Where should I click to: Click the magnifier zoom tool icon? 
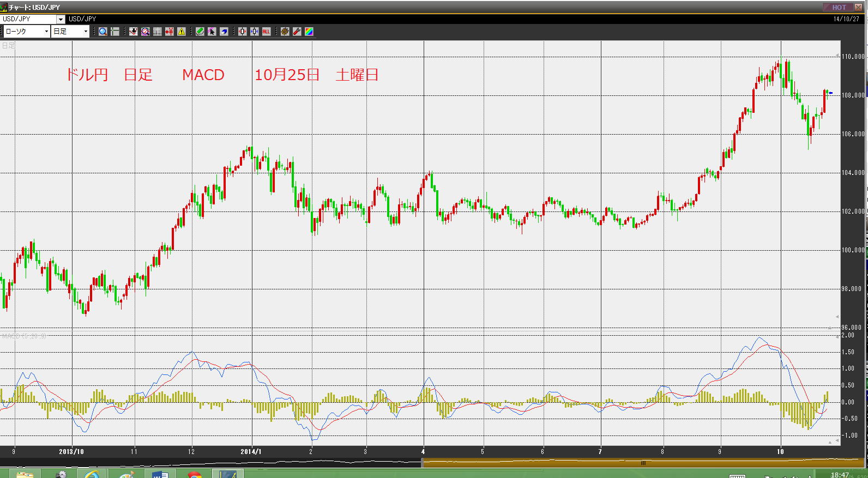pos(103,32)
